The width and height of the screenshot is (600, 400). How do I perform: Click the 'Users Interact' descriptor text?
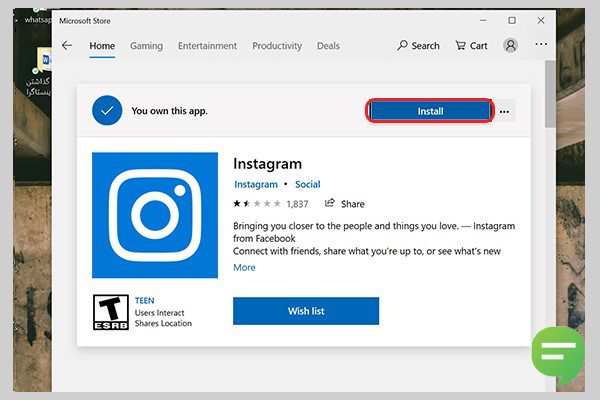159,313
